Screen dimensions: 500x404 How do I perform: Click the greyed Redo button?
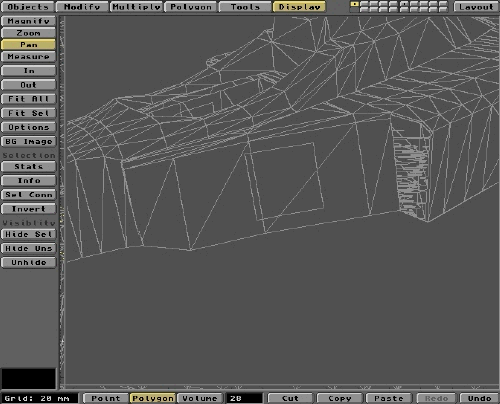point(436,398)
